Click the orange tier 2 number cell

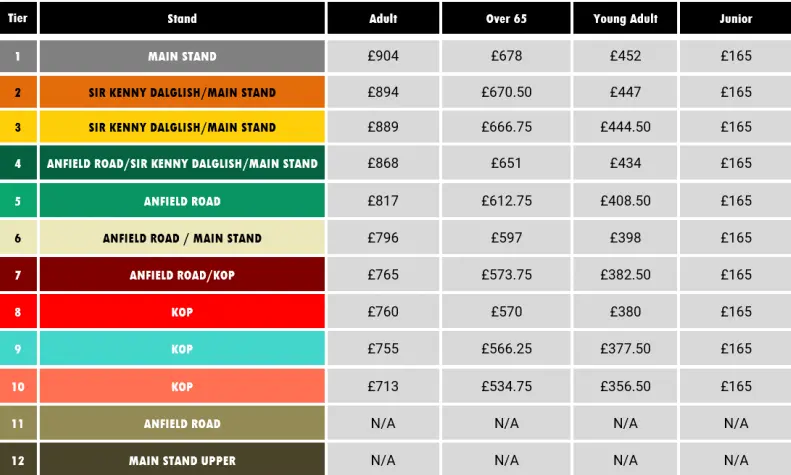tap(18, 92)
